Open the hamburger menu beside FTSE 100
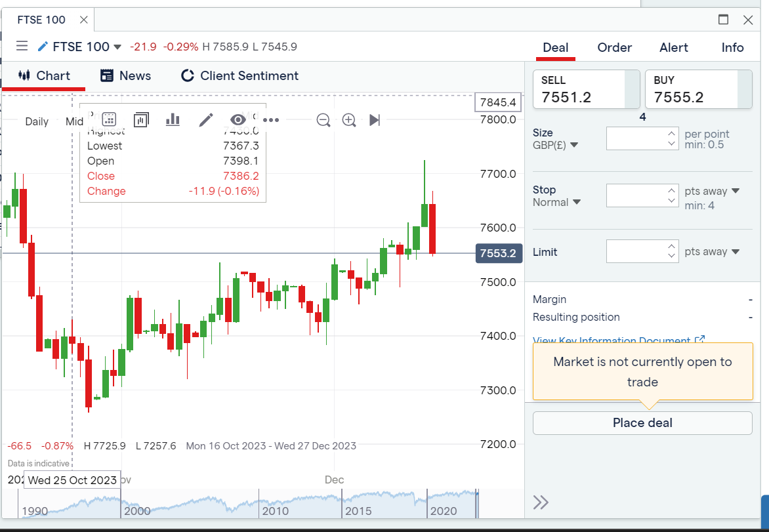The height and width of the screenshot is (532, 769). click(22, 46)
